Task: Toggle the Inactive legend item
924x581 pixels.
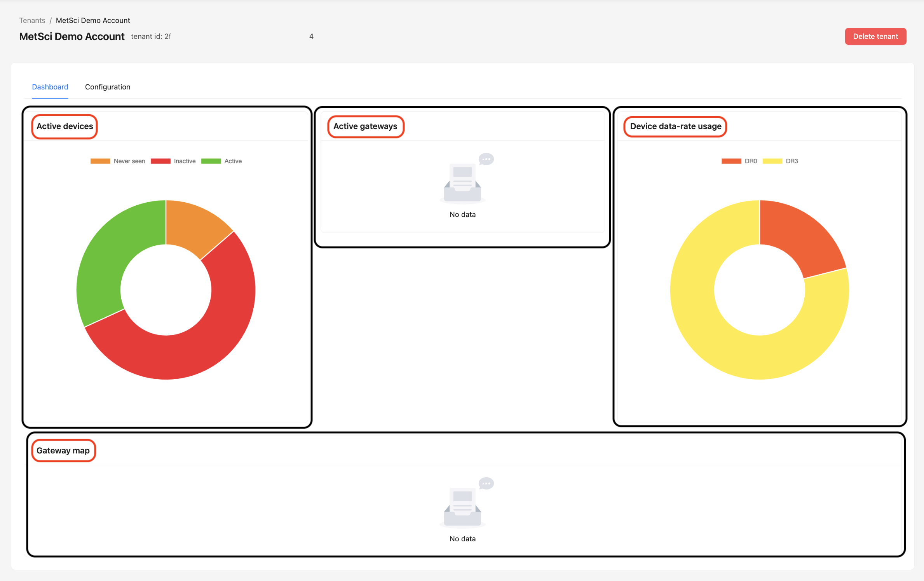Action: [184, 161]
